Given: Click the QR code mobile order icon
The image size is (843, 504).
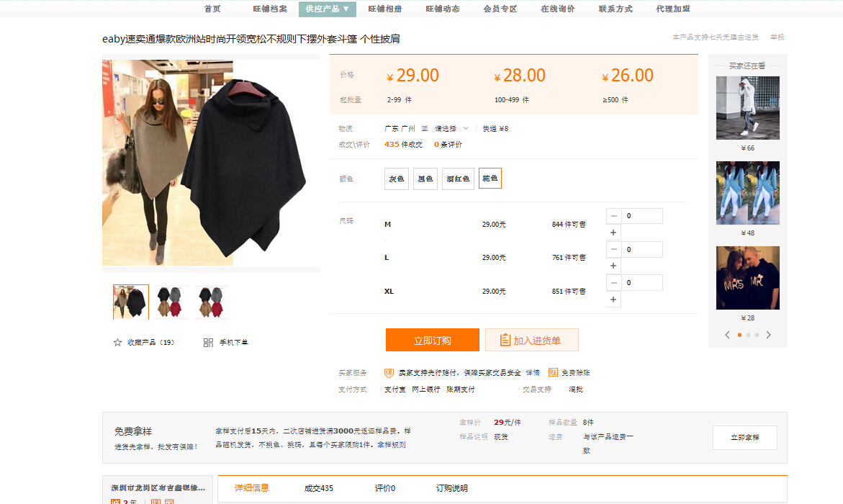Looking at the screenshot, I should coord(208,343).
